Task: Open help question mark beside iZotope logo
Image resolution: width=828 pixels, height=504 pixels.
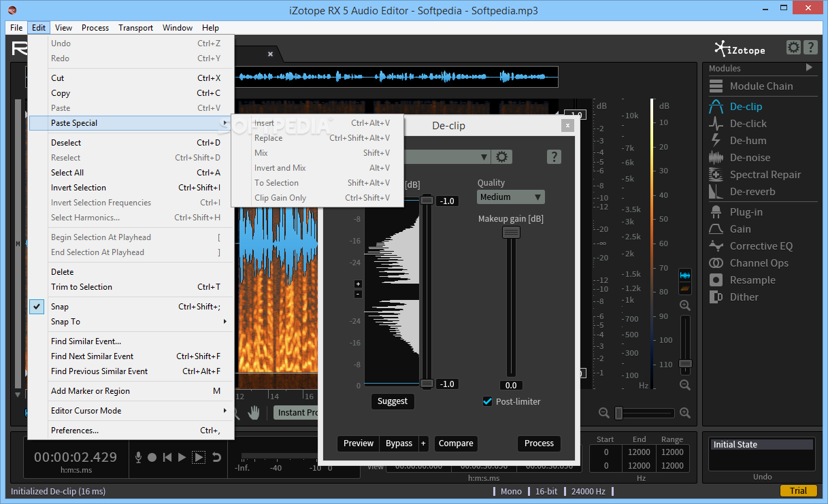Action: pos(810,48)
